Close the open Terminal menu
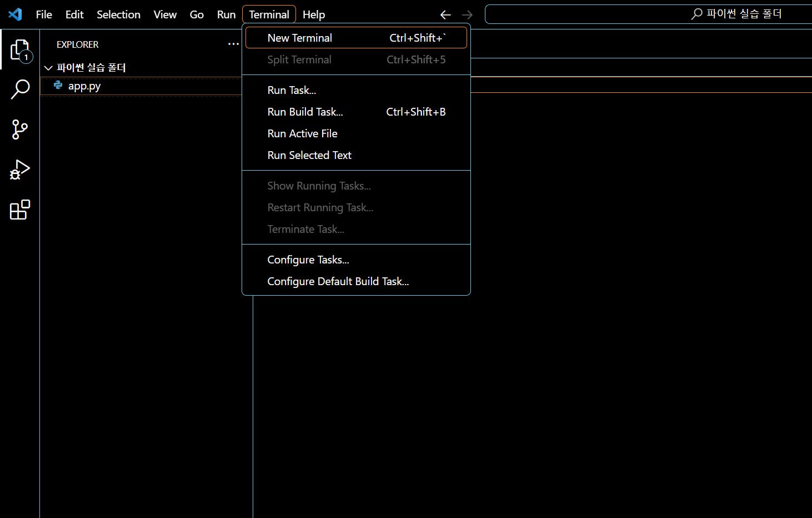This screenshot has width=812, height=518. [269, 14]
